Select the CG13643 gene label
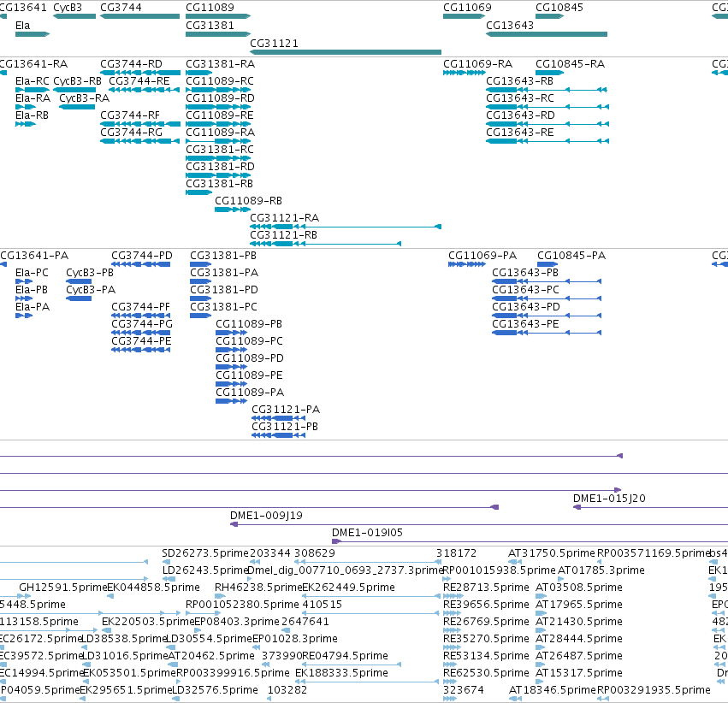Image resolution: width=728 pixels, height=703 pixels. (510, 26)
